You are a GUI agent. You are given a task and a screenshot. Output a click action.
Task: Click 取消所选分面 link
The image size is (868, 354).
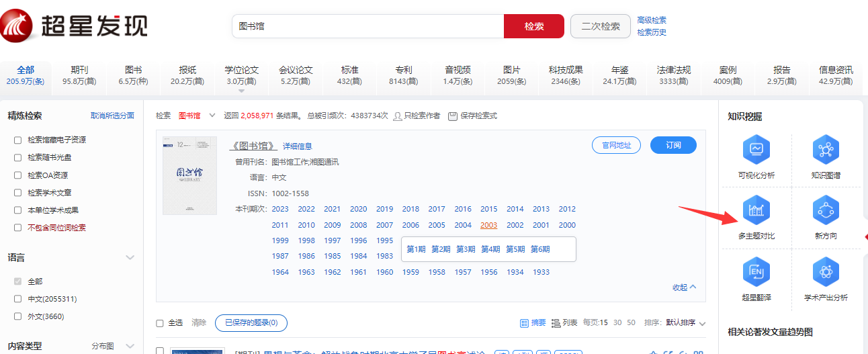click(112, 116)
